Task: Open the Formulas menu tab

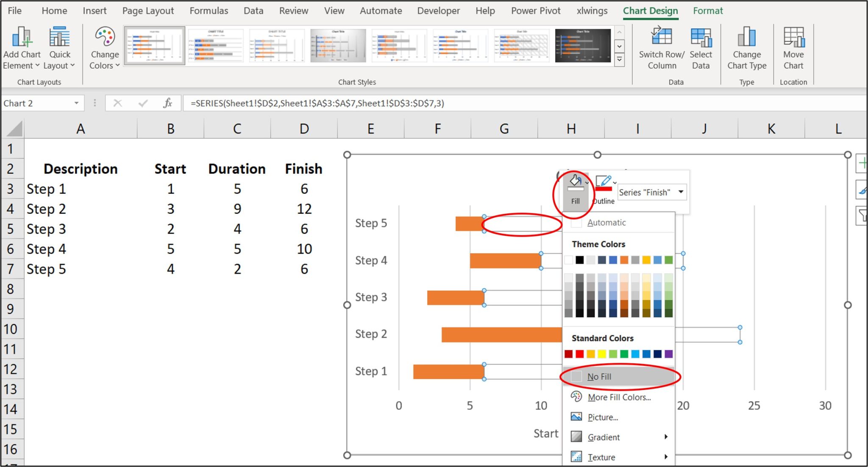Action: click(209, 11)
